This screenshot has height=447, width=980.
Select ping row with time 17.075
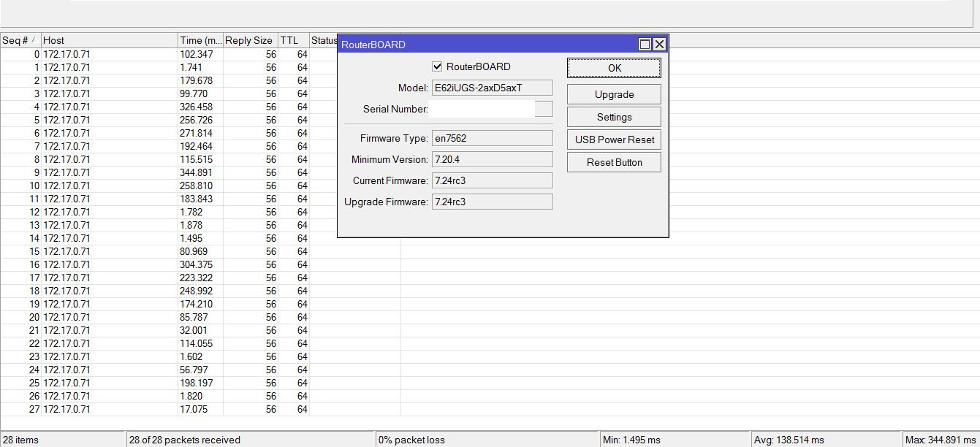click(x=200, y=409)
